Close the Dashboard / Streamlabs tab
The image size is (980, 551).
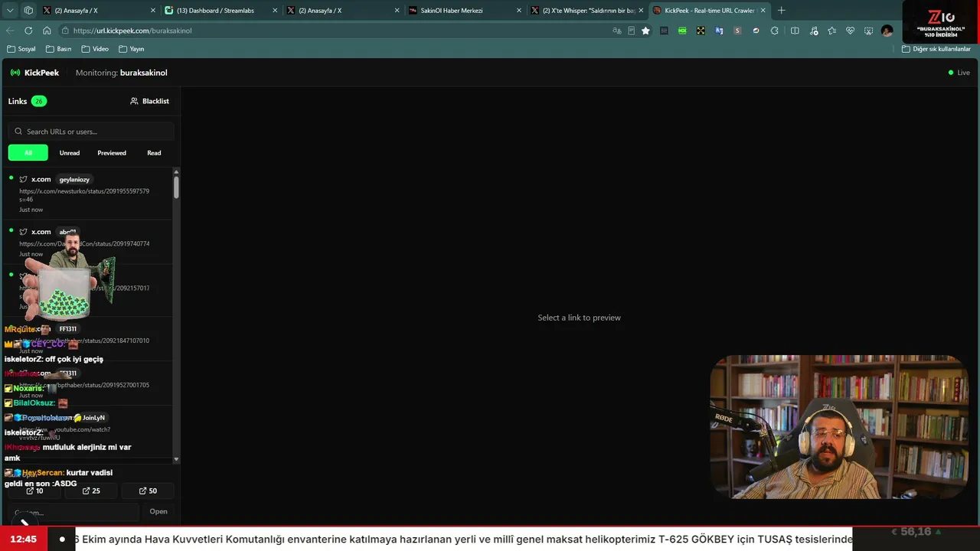275,11
